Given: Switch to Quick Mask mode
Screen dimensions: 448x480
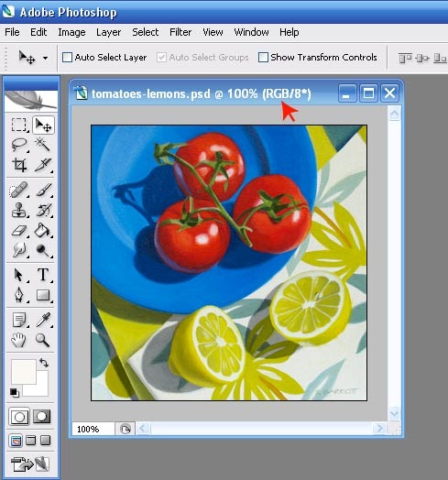Looking at the screenshot, I should 41,417.
